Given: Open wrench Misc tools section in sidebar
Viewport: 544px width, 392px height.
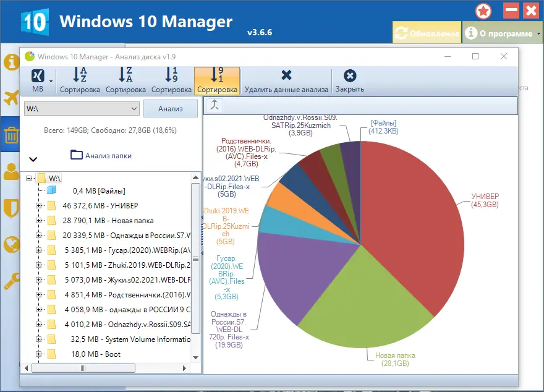Looking at the screenshot, I should coord(11,281).
